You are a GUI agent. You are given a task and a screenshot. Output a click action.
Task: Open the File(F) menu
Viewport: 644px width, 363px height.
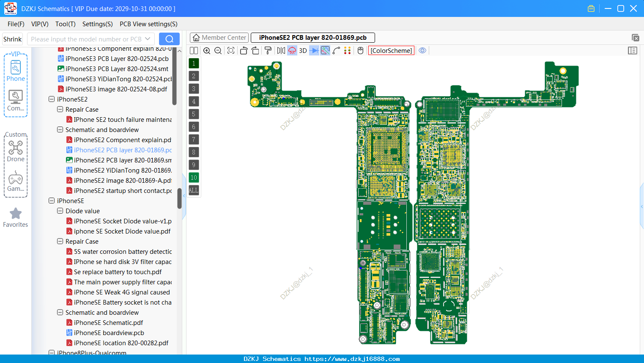pyautogui.click(x=16, y=24)
